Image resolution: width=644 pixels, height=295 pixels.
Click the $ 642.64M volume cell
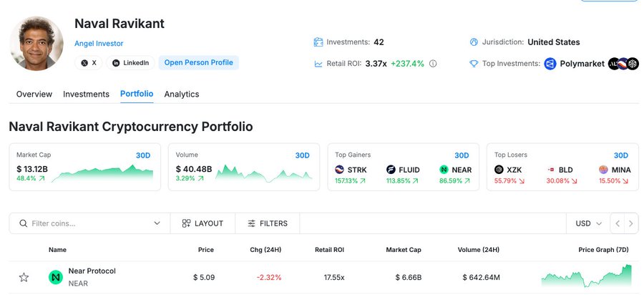(x=482, y=277)
